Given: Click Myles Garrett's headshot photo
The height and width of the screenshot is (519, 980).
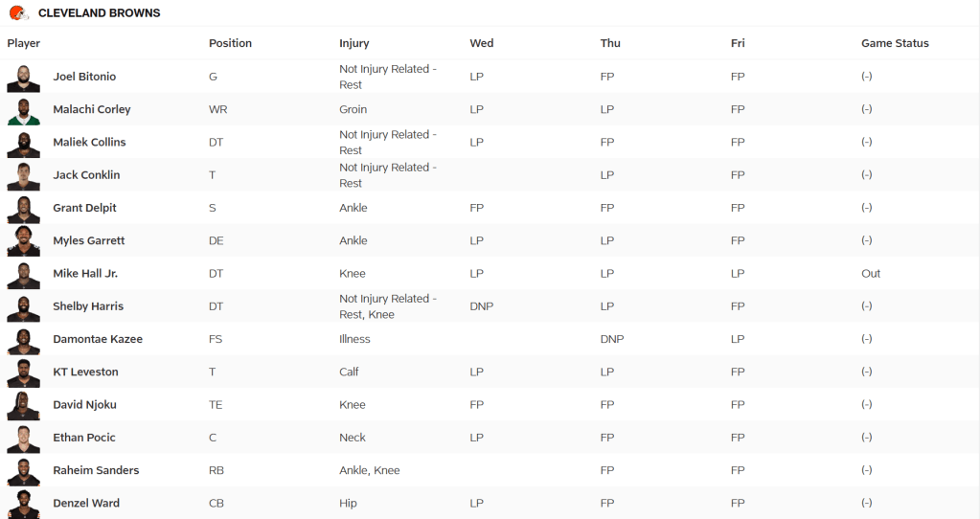Looking at the screenshot, I should tap(23, 241).
